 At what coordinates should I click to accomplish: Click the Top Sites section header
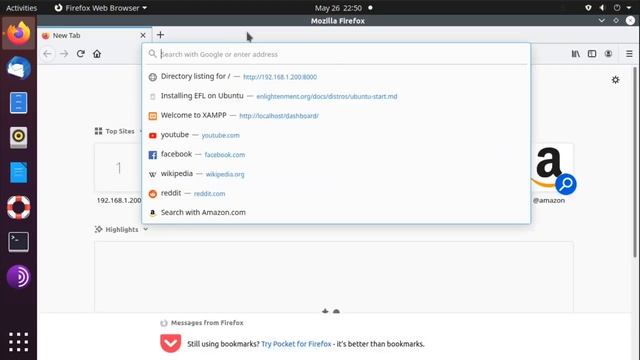pos(115,131)
